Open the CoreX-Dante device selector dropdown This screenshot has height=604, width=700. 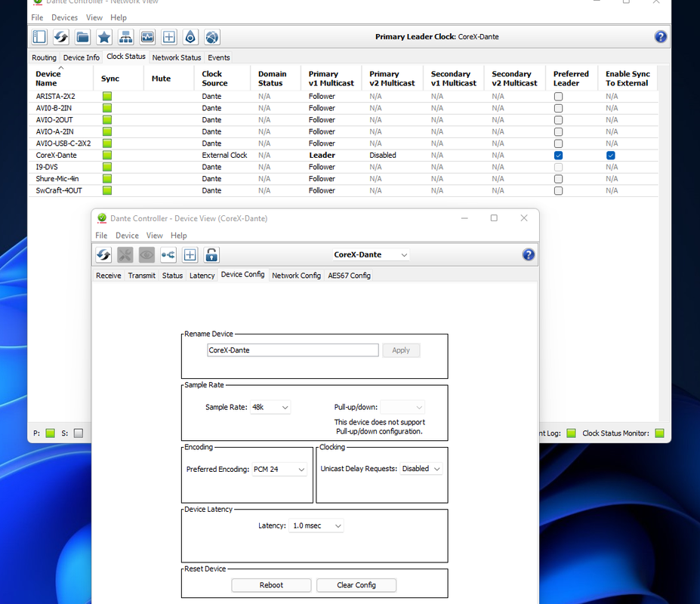coord(371,255)
